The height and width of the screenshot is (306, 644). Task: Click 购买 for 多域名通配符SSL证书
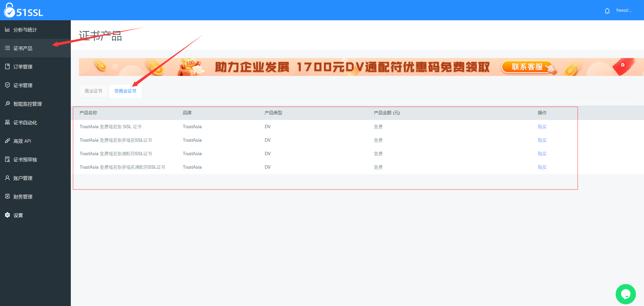[x=542, y=167]
